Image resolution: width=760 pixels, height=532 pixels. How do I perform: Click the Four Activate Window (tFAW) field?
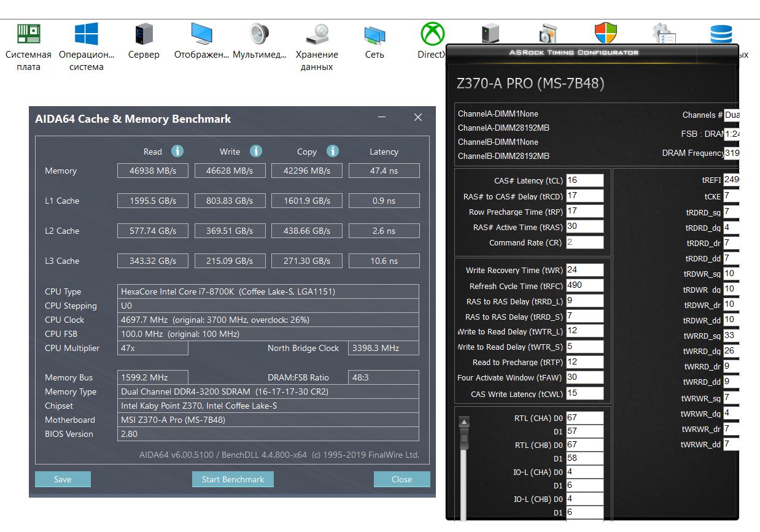click(x=584, y=377)
